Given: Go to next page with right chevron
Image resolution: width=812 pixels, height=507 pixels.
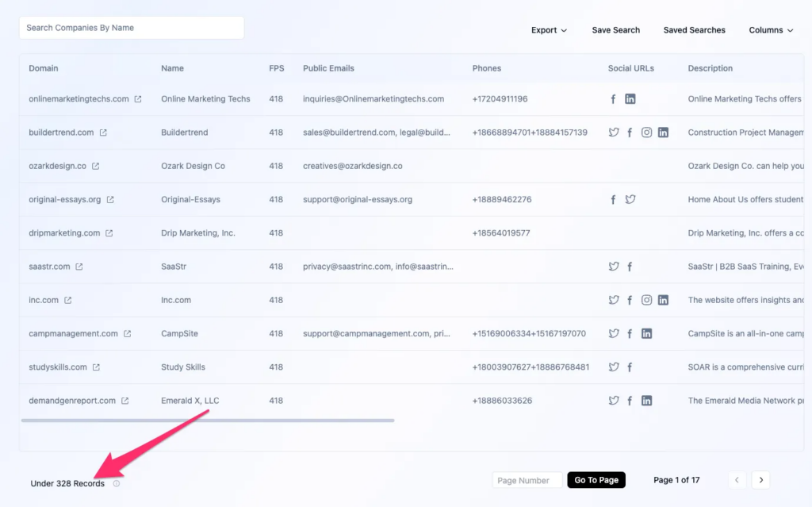Looking at the screenshot, I should point(760,480).
